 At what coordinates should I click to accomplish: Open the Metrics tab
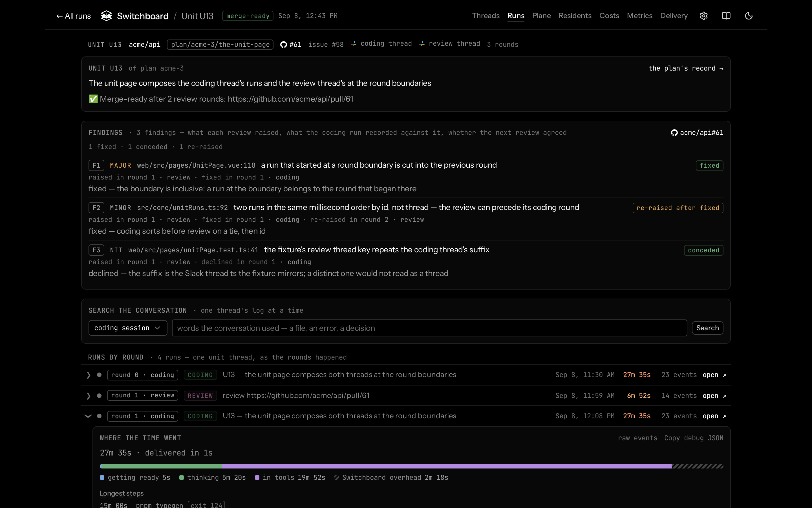(639, 16)
